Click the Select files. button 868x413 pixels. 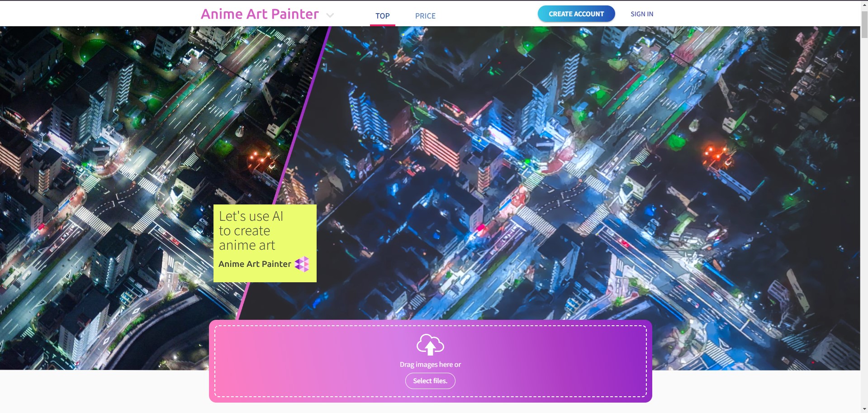430,381
